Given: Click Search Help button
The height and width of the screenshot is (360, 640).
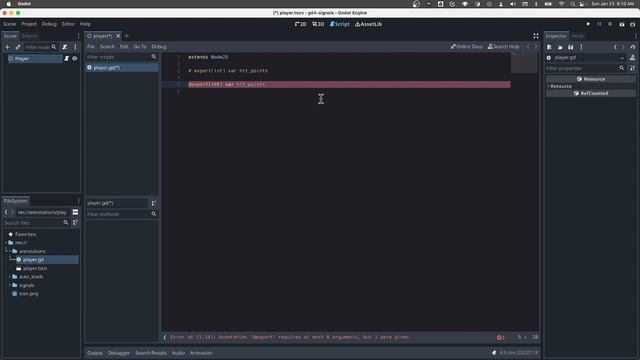Looking at the screenshot, I should coord(503,47).
